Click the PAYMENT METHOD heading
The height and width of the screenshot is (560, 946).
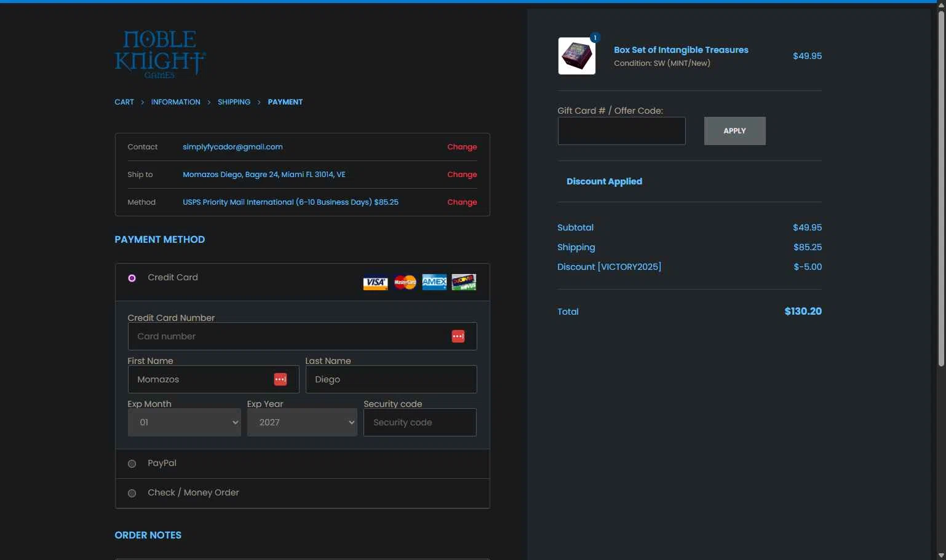click(160, 240)
